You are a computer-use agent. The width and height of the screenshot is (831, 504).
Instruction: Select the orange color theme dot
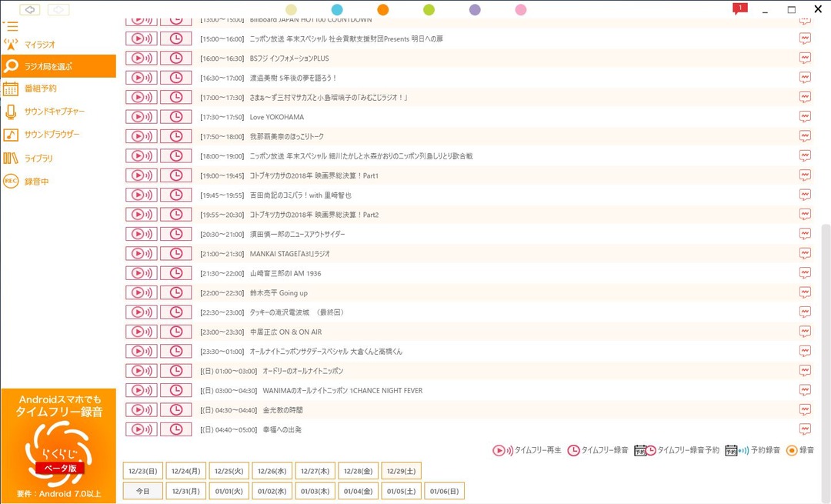[383, 9]
